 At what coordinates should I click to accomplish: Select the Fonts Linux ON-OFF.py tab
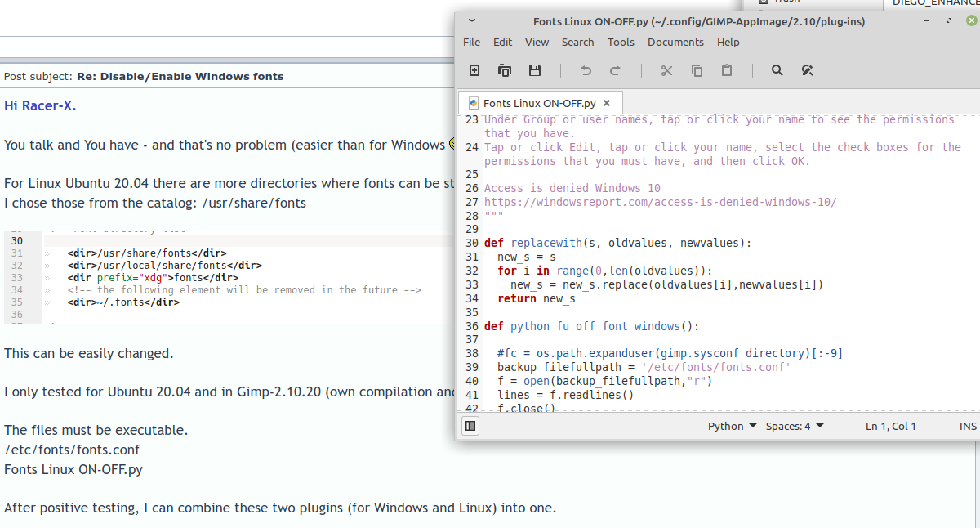click(540, 103)
